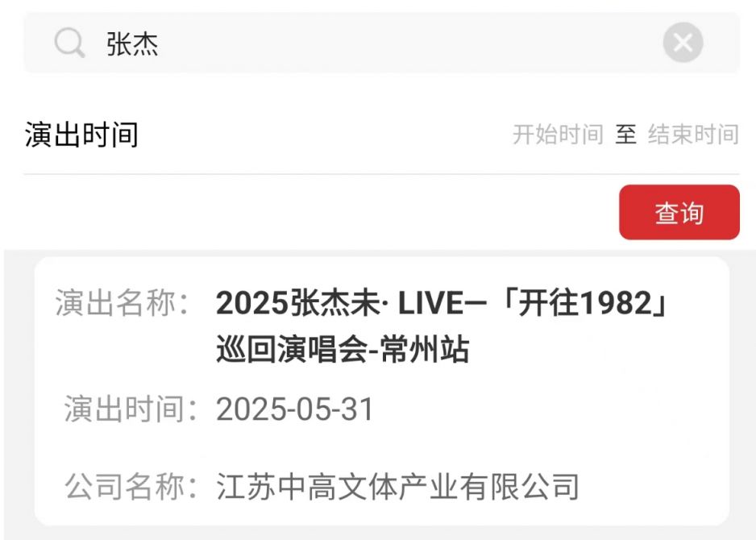Click the divider line under 演出时间 row
Screen dimensions: 756x540
pyautogui.click(x=381, y=174)
